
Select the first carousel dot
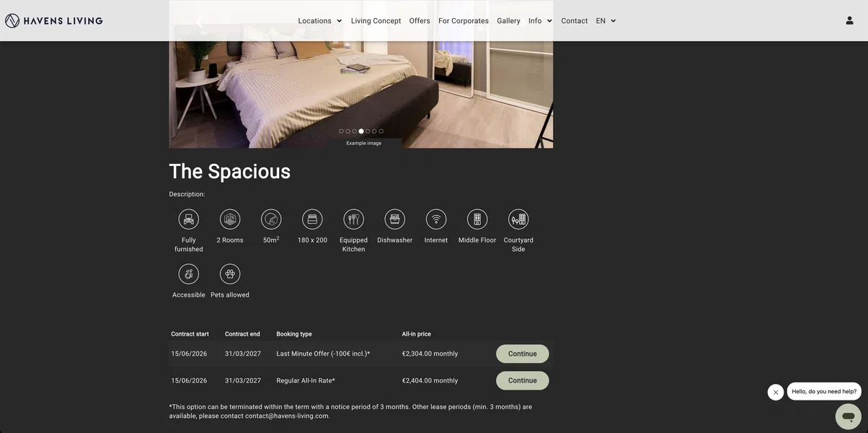tap(341, 131)
